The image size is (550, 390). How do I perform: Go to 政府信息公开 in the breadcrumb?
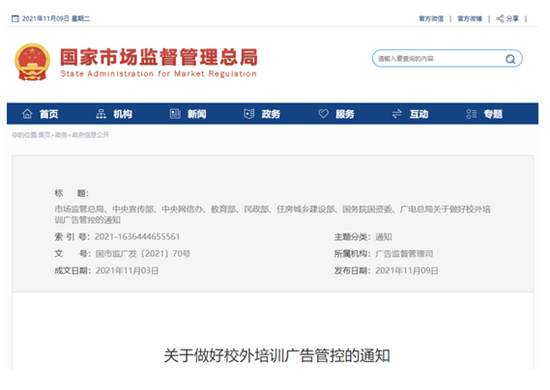click(90, 135)
